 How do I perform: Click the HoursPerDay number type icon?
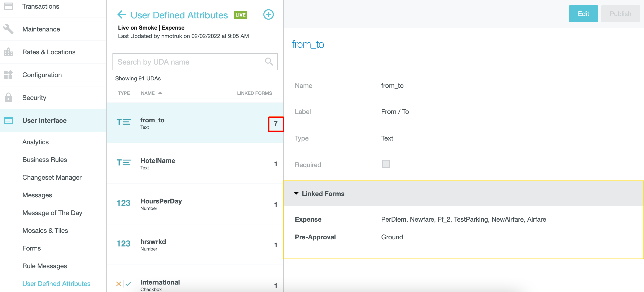(123, 203)
